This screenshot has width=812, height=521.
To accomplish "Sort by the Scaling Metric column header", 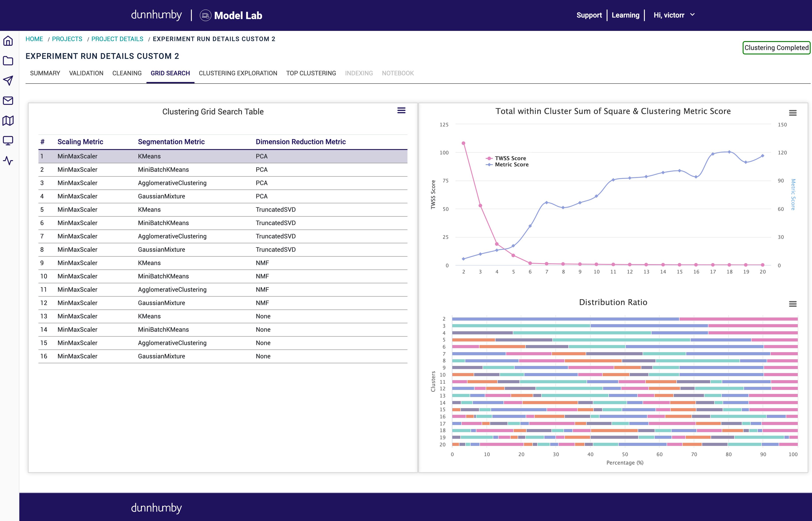I will pos(80,142).
